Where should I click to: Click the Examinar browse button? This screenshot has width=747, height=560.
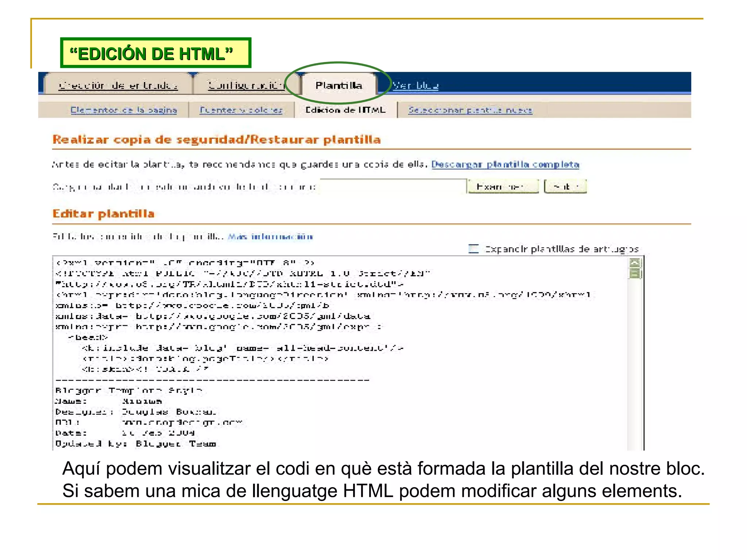pos(503,186)
